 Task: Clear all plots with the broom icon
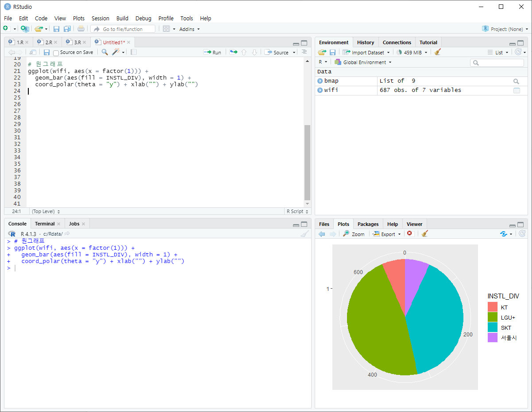click(424, 233)
